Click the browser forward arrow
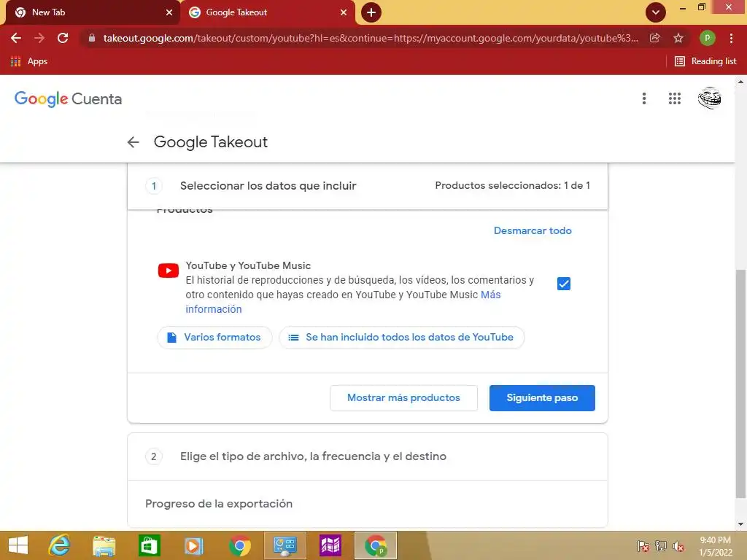 coord(39,38)
